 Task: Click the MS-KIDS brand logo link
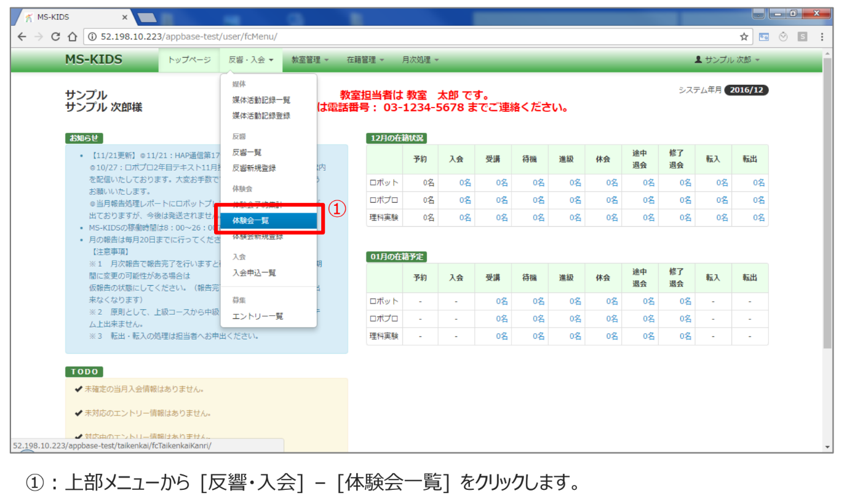[94, 60]
